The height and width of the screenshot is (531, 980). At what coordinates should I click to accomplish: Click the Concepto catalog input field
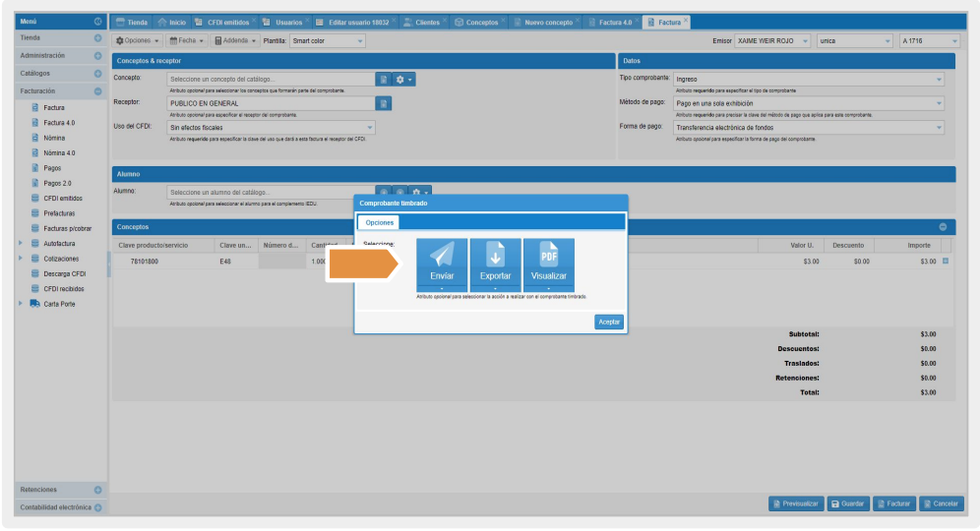[x=272, y=79]
